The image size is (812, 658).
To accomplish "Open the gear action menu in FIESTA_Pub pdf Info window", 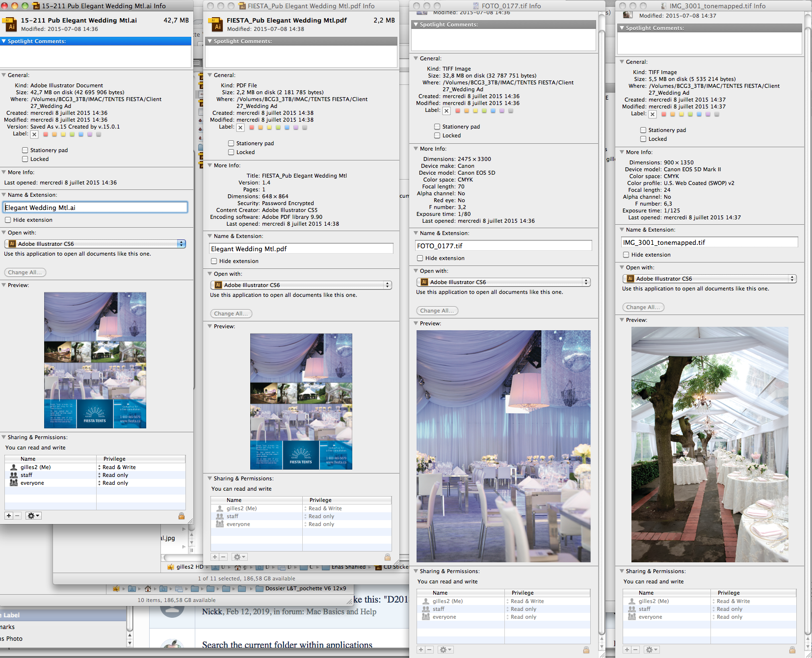I will 239,557.
